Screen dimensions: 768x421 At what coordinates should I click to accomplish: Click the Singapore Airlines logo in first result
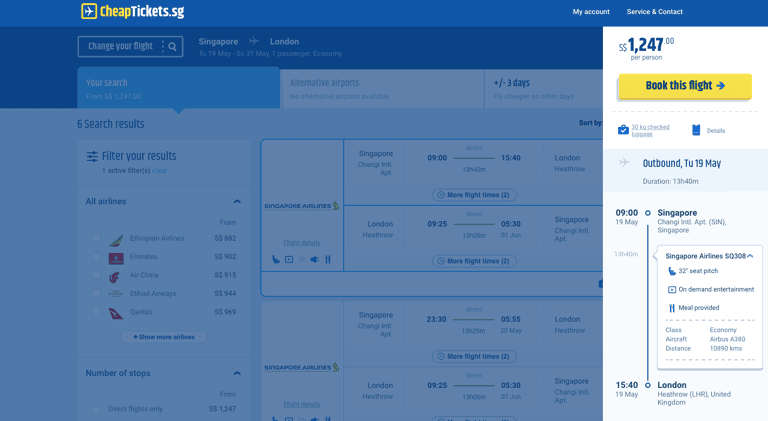302,206
